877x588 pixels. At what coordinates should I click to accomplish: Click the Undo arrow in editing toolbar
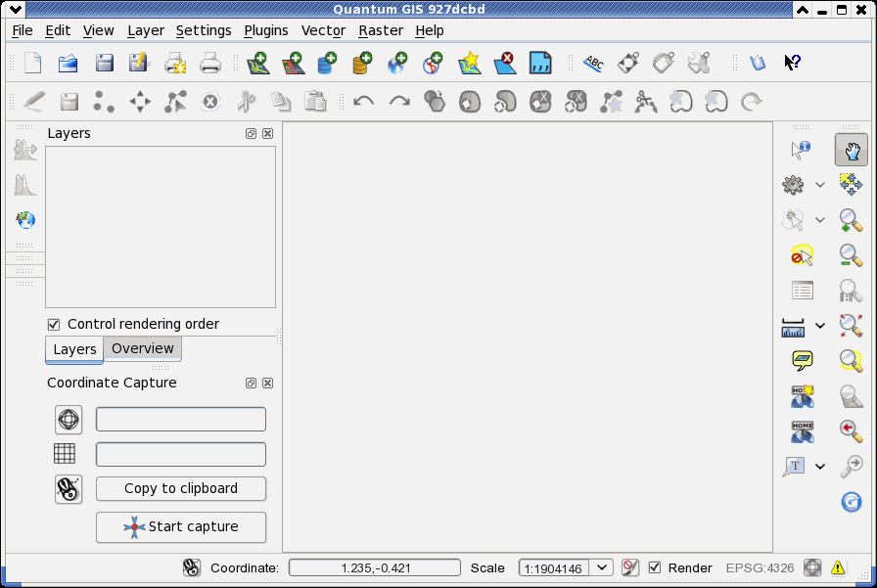[x=363, y=102]
